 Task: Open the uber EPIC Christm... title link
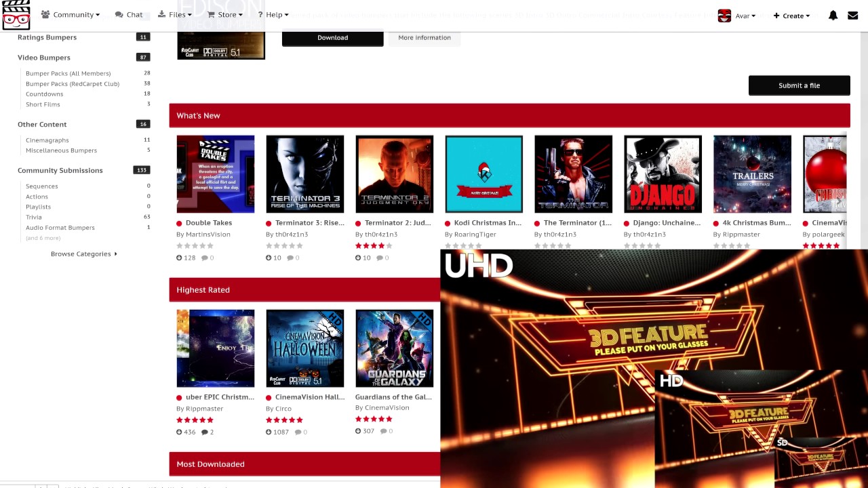pyautogui.click(x=220, y=397)
